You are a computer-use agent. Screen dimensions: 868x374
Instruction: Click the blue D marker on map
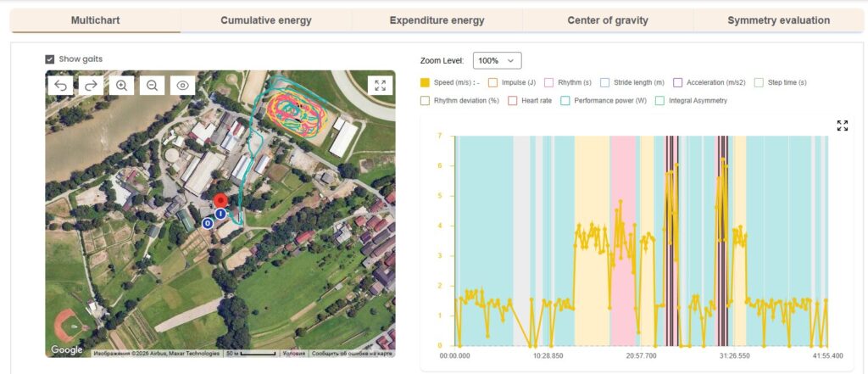click(x=208, y=223)
